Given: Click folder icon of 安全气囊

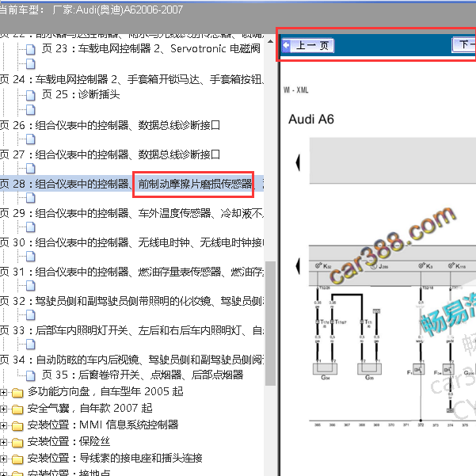Looking at the screenshot, I should [17, 409].
